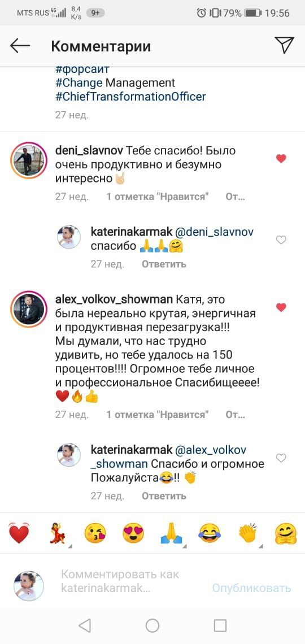Insert the heart-eyes emoji

(133, 533)
